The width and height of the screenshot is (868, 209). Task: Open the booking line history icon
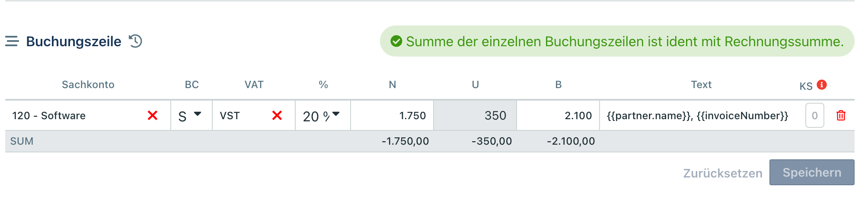point(136,41)
